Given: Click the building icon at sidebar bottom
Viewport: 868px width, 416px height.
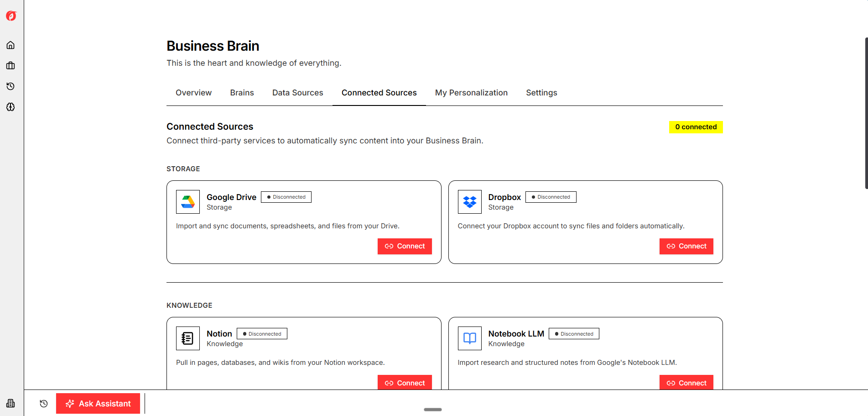Looking at the screenshot, I should click(x=10, y=403).
